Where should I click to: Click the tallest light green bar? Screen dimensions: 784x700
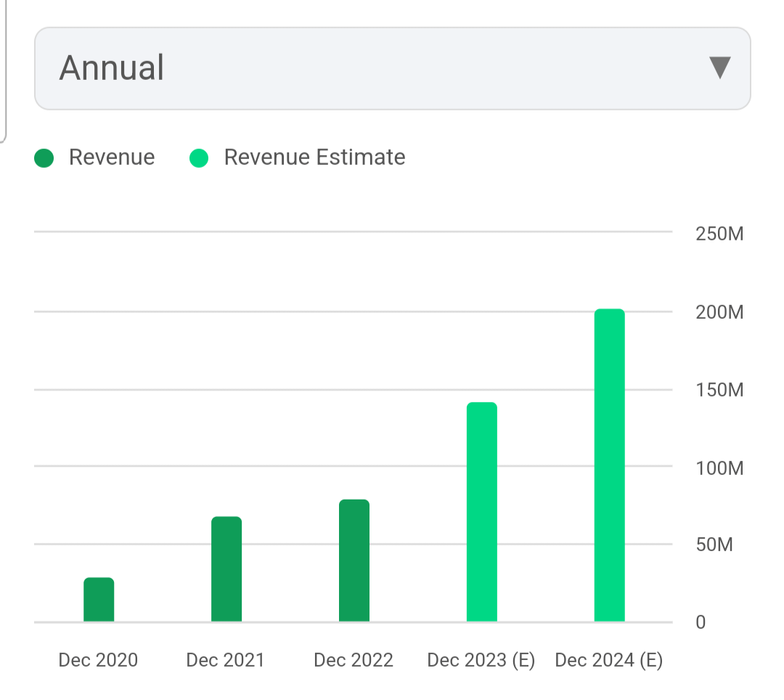pos(609,465)
